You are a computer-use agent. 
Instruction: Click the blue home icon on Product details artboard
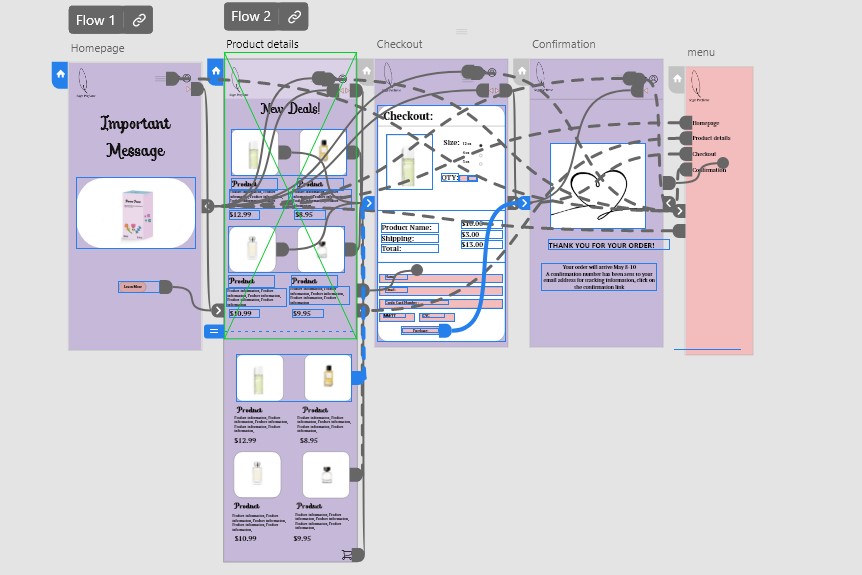click(216, 72)
